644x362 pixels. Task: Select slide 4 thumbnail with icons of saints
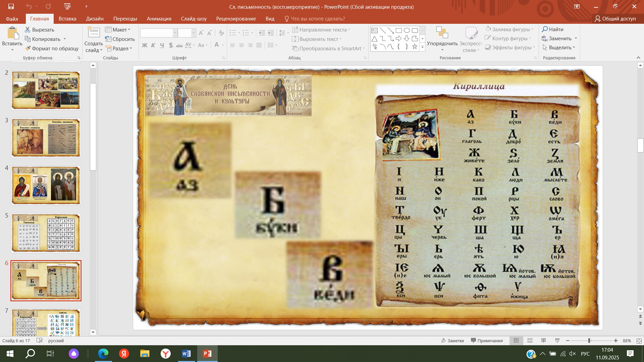tap(46, 185)
